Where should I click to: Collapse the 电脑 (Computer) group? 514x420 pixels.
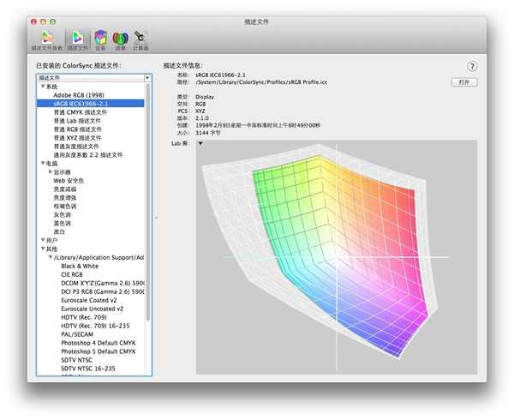(x=43, y=163)
